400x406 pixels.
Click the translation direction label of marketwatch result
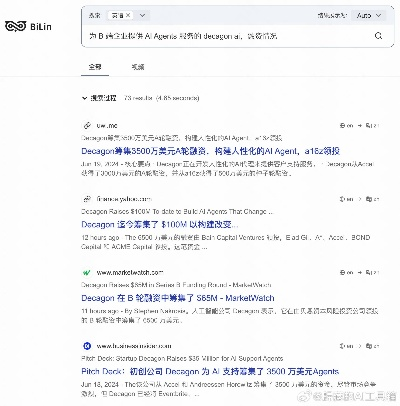(359, 272)
